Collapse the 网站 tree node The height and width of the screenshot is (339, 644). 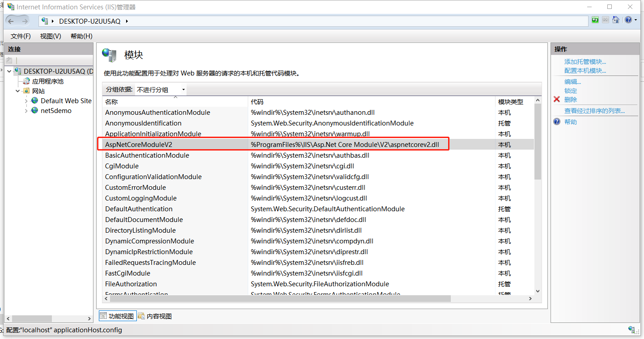click(x=18, y=91)
